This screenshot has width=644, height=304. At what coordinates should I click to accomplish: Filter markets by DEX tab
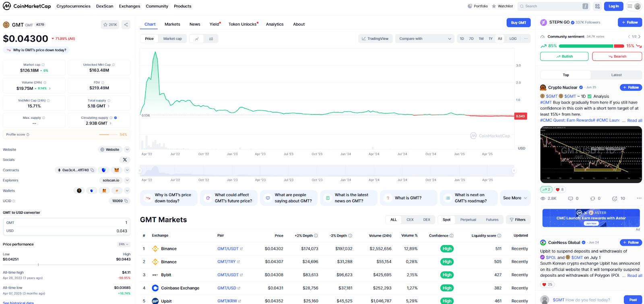point(427,220)
